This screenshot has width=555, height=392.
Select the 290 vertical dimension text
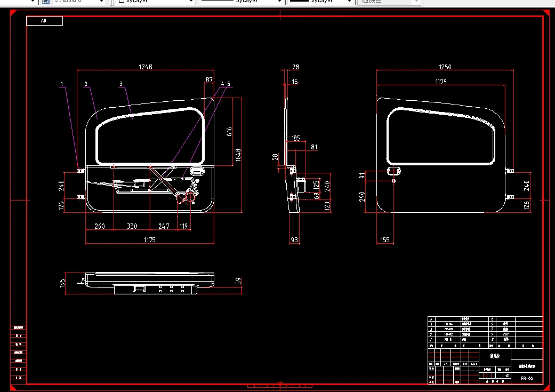click(362, 196)
